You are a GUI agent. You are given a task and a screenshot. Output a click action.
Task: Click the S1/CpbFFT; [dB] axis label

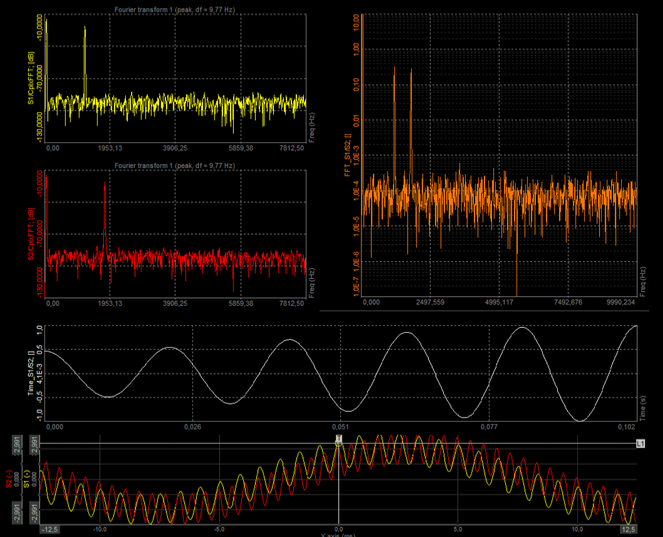30,78
